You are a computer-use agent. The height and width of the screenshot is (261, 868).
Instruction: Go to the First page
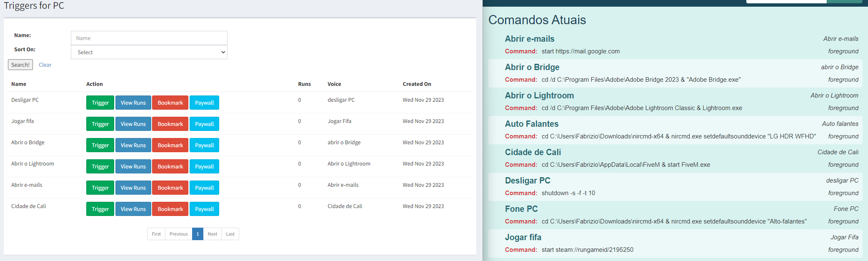[156, 234]
